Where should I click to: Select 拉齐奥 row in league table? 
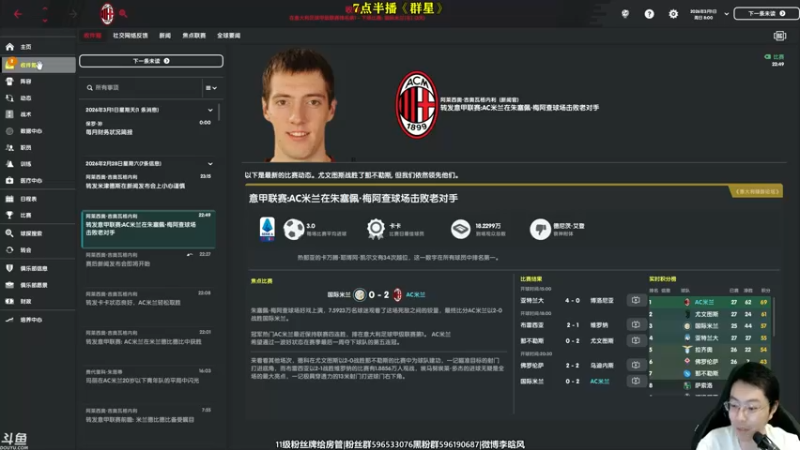click(709, 350)
